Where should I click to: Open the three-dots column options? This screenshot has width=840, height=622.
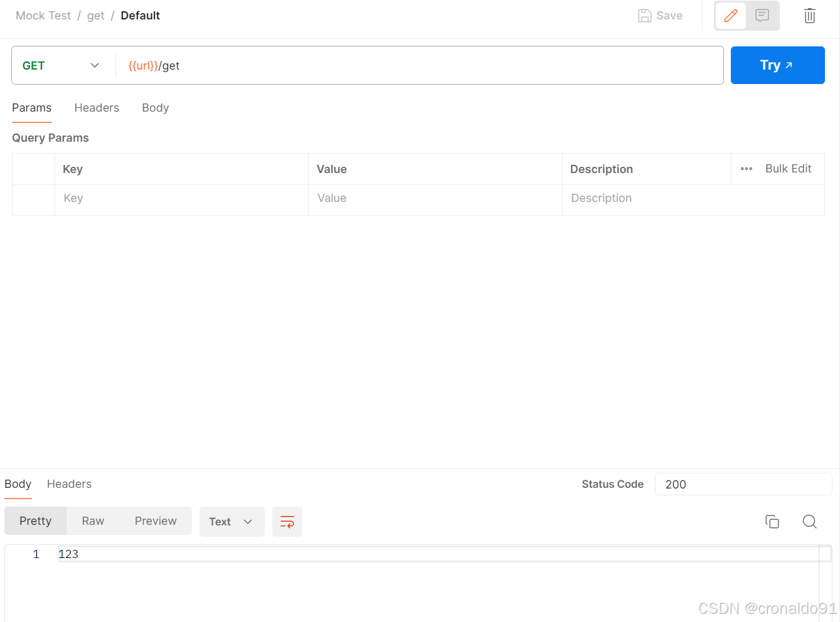[x=747, y=169]
